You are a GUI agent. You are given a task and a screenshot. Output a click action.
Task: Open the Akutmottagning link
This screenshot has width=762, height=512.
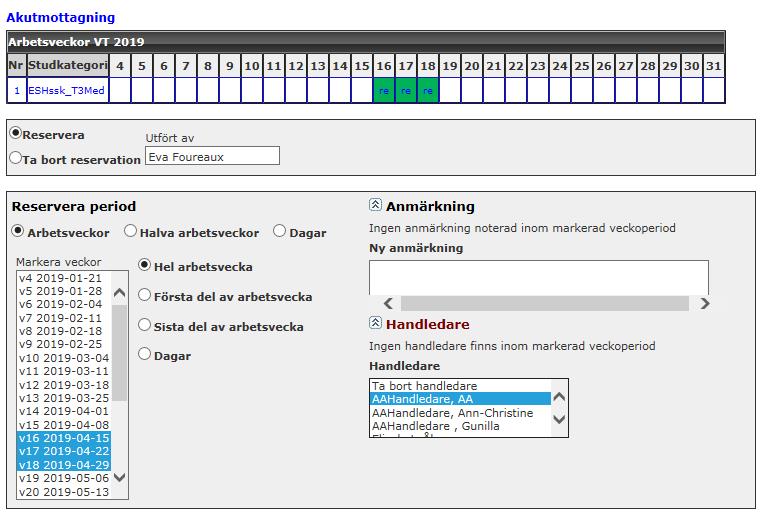click(x=61, y=17)
